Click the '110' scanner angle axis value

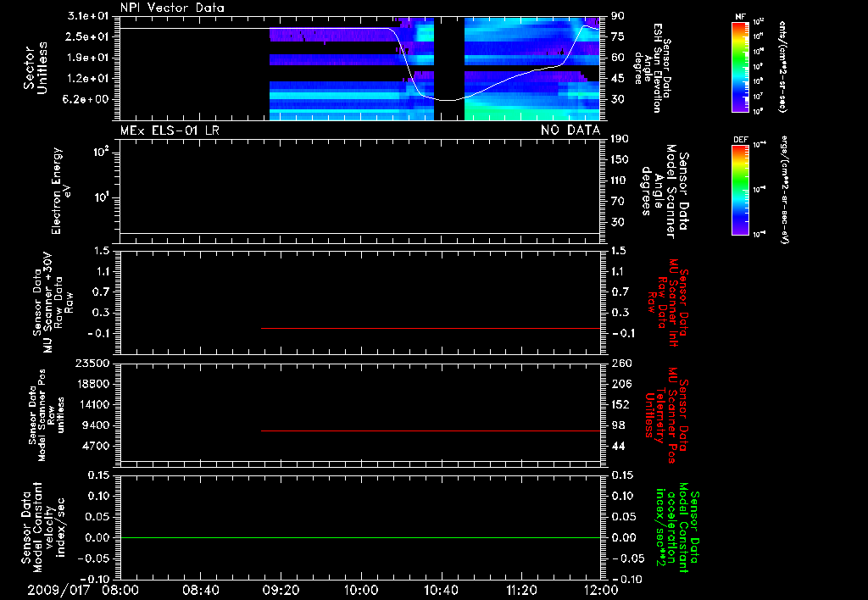(620, 181)
